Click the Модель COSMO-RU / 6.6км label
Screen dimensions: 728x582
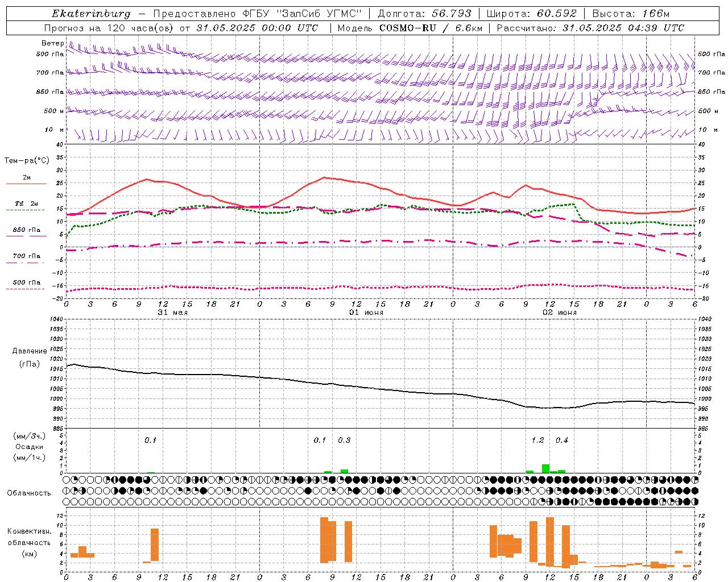[x=409, y=28]
